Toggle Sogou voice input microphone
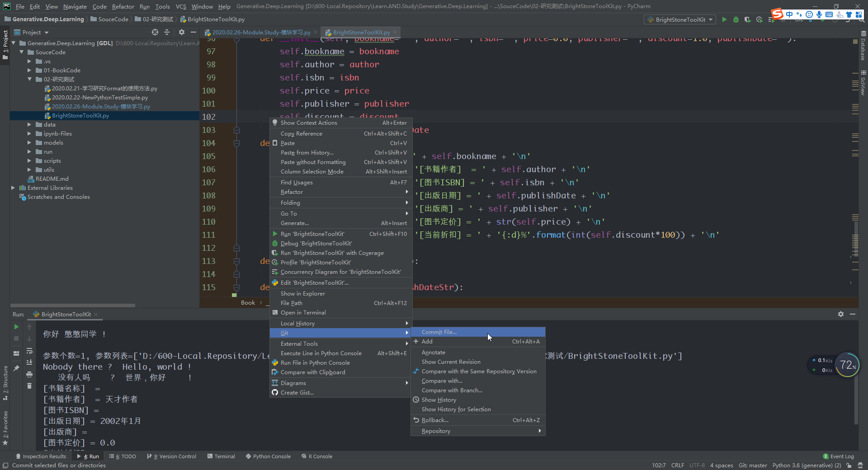The height and width of the screenshot is (470, 868). pos(819,14)
